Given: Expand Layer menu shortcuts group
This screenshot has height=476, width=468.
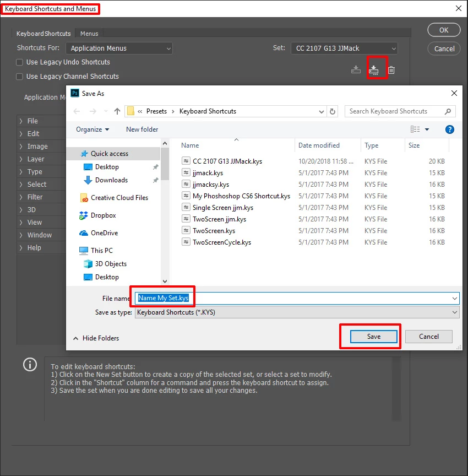Looking at the screenshot, I should 21,159.
